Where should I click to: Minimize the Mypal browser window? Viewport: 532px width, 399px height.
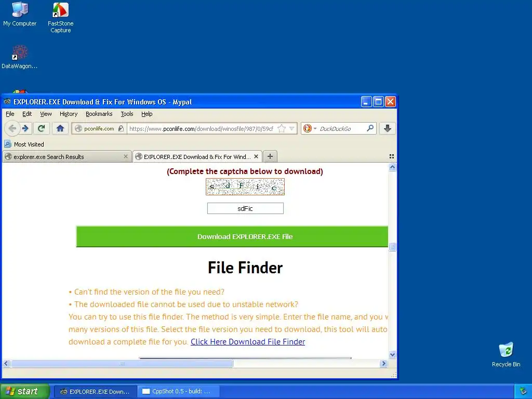(366, 101)
